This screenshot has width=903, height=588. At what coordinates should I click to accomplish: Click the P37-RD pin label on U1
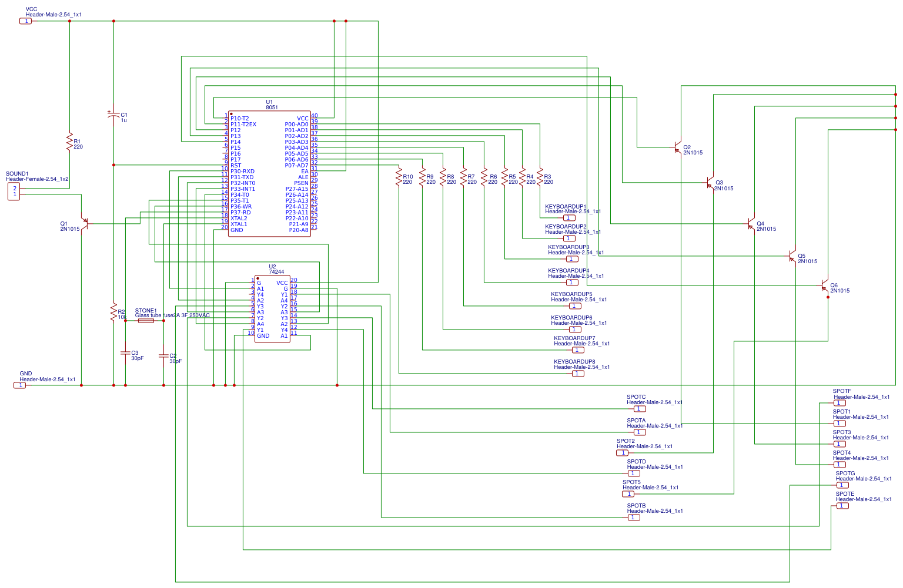[240, 213]
